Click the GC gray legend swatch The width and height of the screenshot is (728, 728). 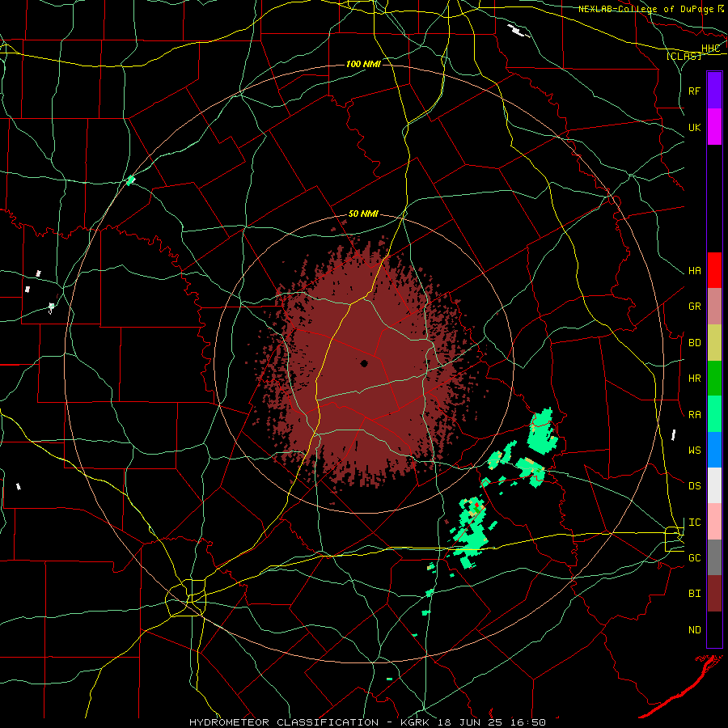coord(714,557)
